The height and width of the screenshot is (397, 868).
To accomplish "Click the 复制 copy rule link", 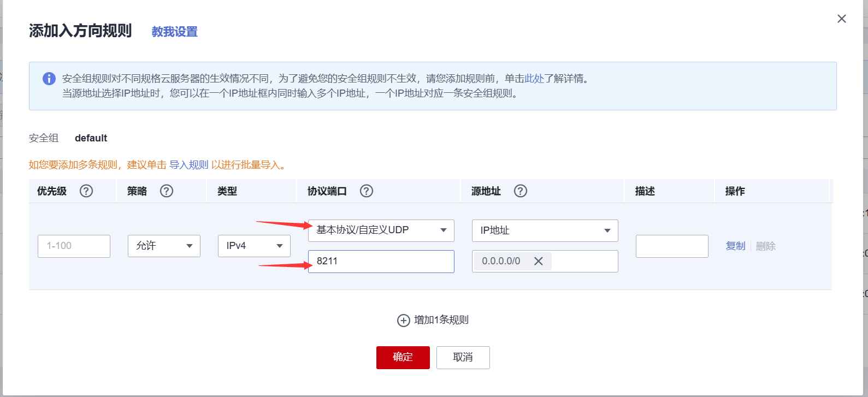I will point(735,246).
